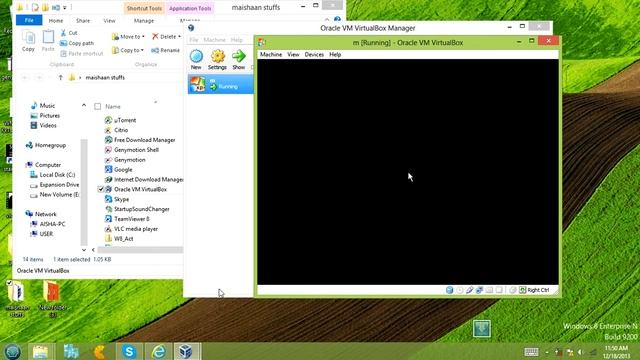
Task: Select uTorrent shortcut in file list
Action: (121, 120)
